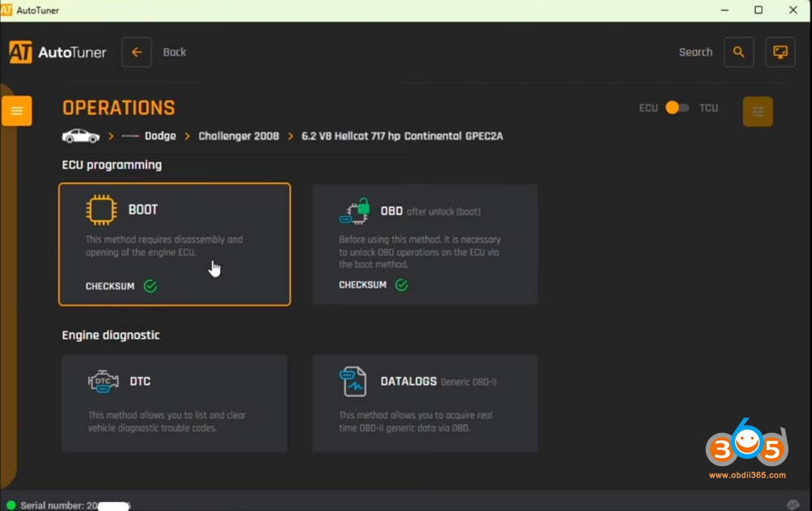Open the DATALOGS Generic OBD-II card
812x511 pixels.
[425, 403]
